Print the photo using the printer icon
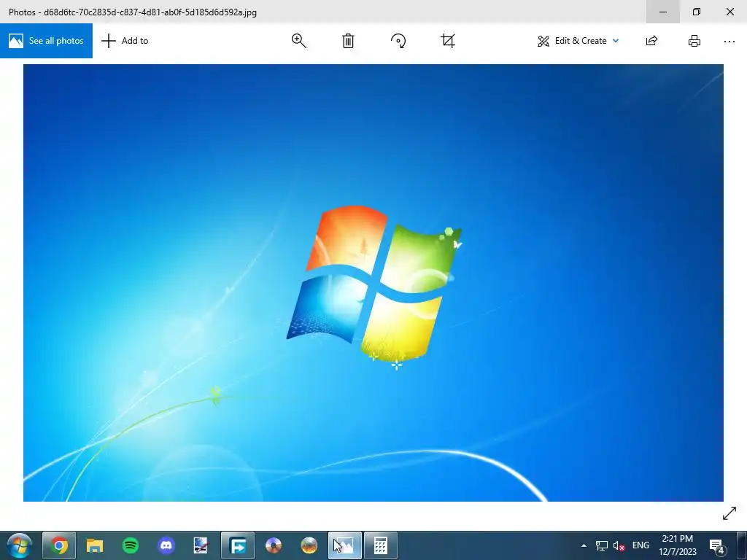 pos(694,41)
